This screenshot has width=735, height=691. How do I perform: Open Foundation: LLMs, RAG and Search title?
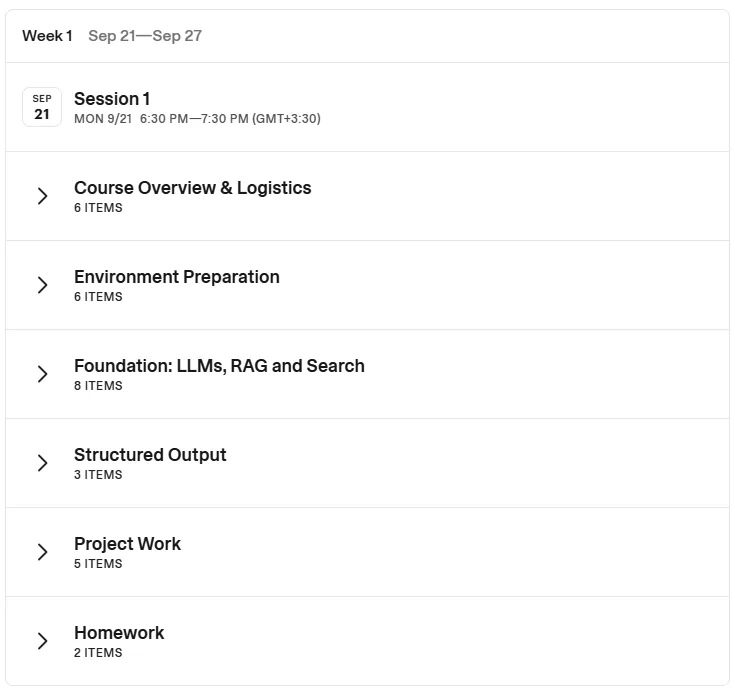219,366
